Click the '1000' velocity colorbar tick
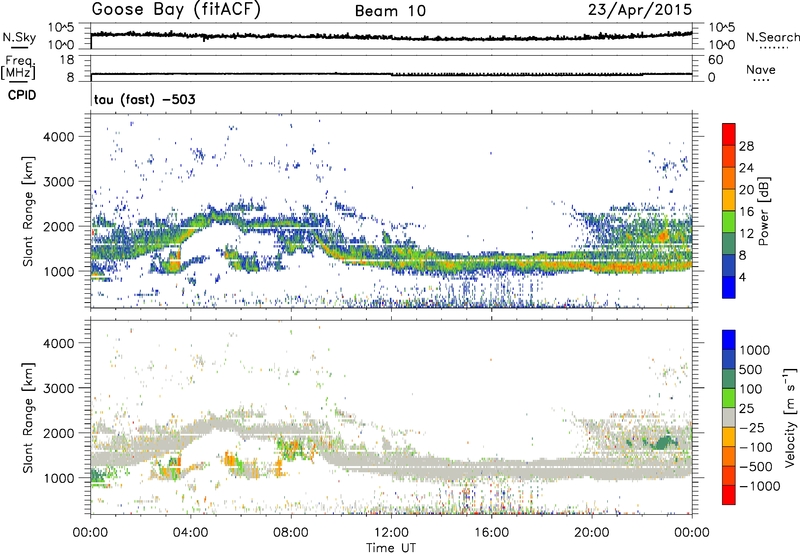This screenshot has height=554, width=800. click(x=754, y=350)
